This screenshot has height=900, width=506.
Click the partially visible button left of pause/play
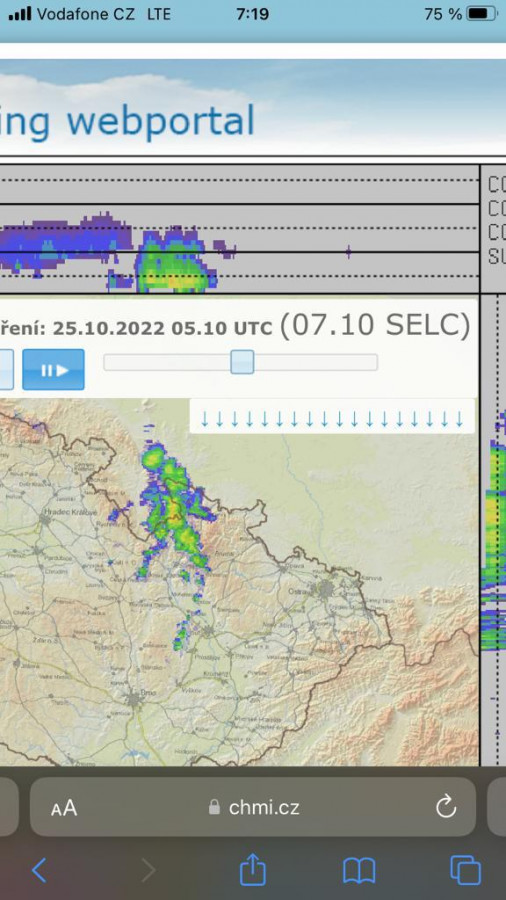(6, 370)
